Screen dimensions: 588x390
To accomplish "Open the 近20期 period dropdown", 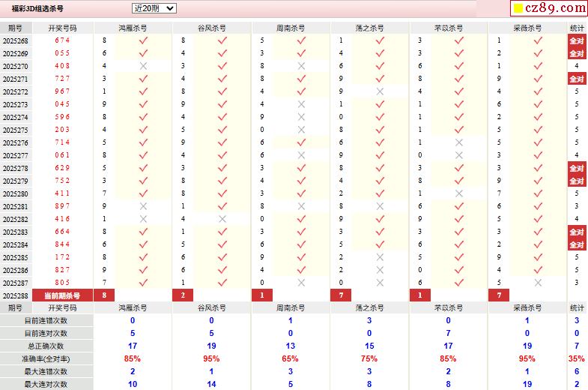I will tap(154, 8).
